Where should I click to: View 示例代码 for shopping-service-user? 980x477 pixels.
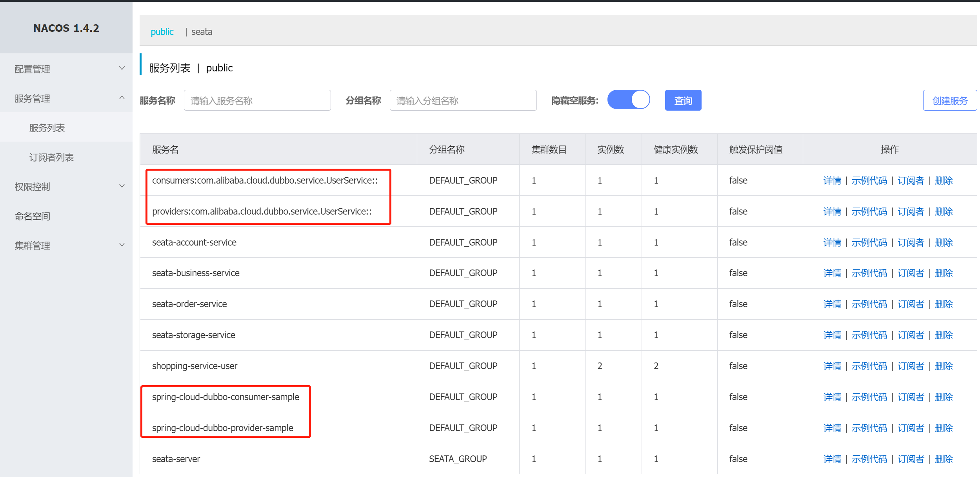(869, 366)
